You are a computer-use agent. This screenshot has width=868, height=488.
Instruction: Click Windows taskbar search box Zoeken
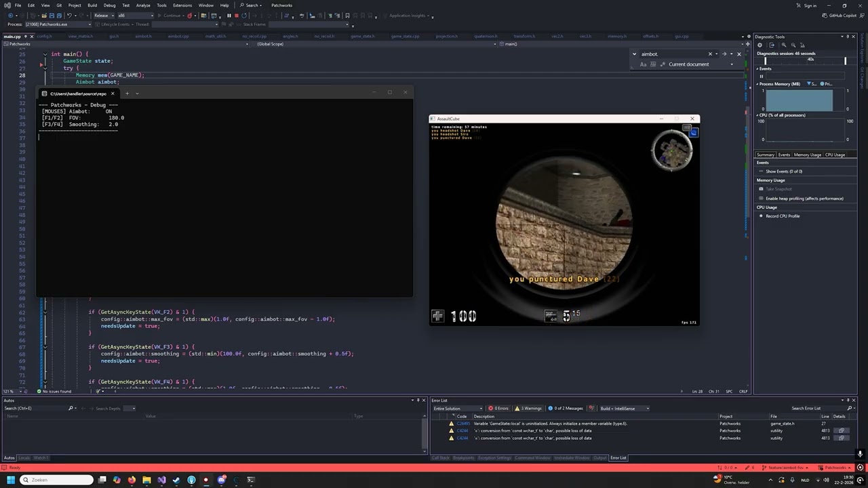56,480
